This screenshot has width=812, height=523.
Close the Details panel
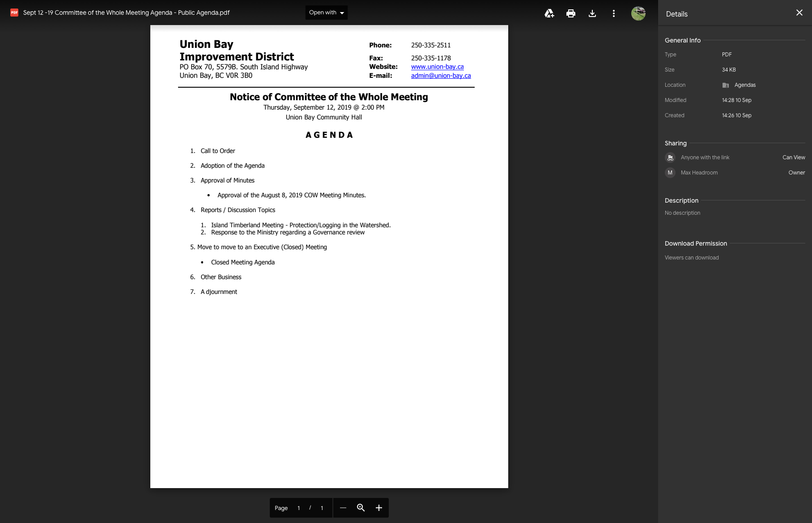pyautogui.click(x=799, y=13)
